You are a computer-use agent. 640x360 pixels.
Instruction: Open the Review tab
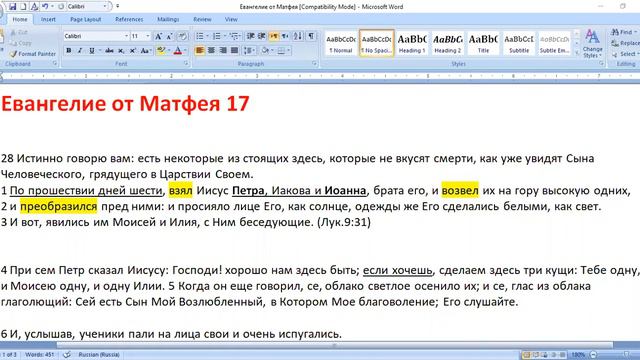pyautogui.click(x=202, y=19)
